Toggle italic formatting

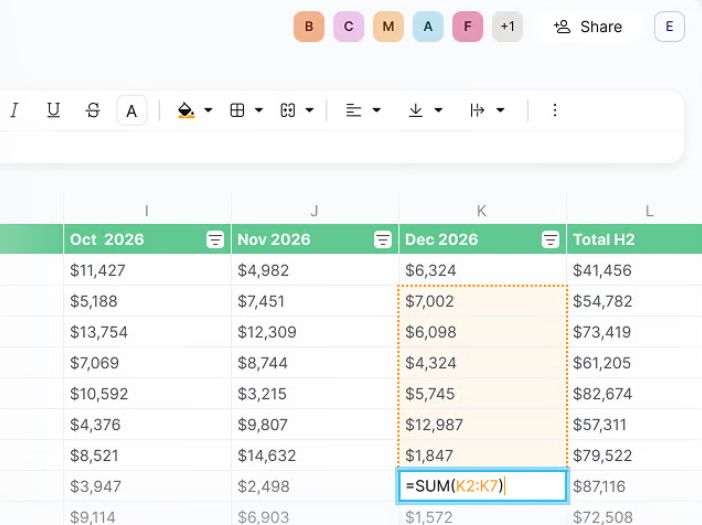pyautogui.click(x=14, y=110)
